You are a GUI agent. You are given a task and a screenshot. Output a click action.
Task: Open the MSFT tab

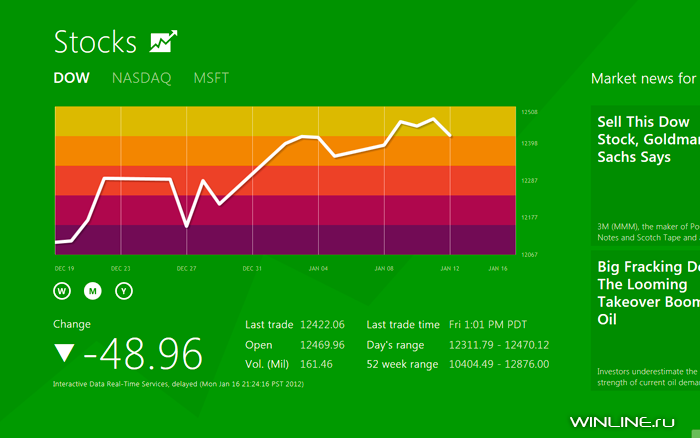click(211, 78)
